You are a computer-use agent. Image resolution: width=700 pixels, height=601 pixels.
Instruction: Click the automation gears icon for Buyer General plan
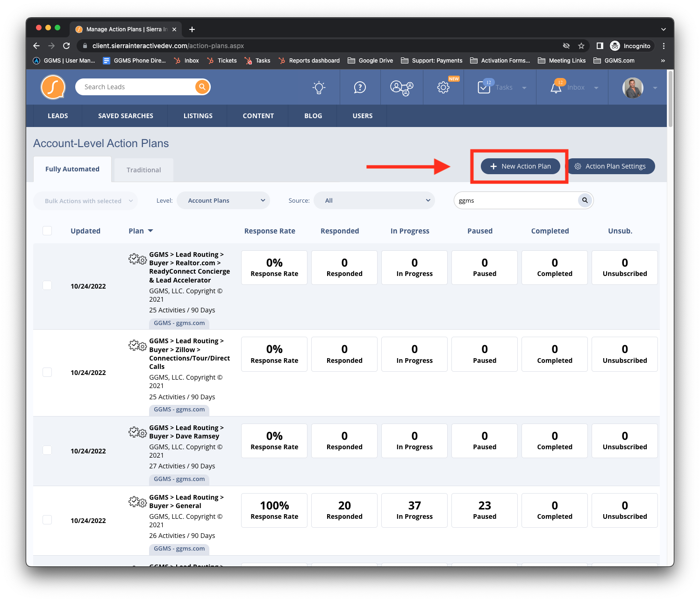click(x=137, y=502)
